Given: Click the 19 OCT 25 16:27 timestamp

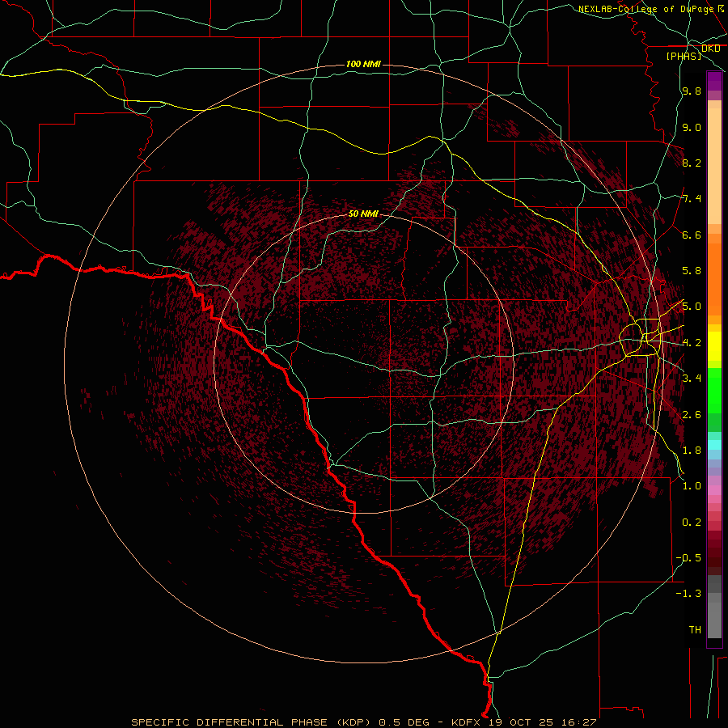Looking at the screenshot, I should [542, 722].
